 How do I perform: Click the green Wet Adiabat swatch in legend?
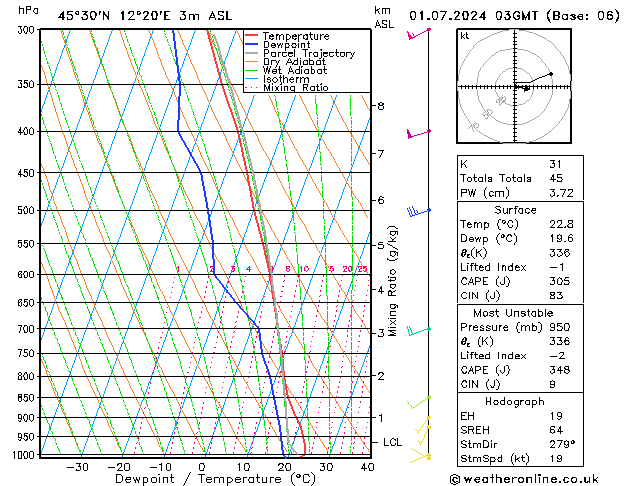[x=252, y=70]
